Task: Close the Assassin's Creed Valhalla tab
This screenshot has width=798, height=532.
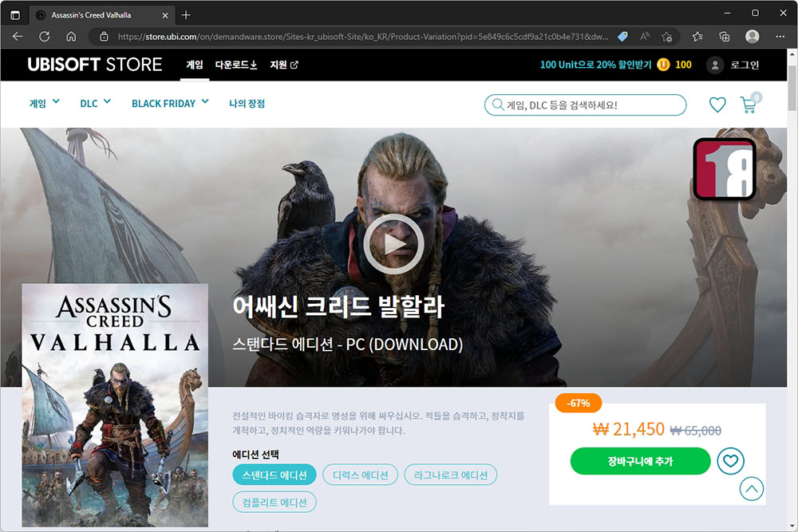Action: 165,15
